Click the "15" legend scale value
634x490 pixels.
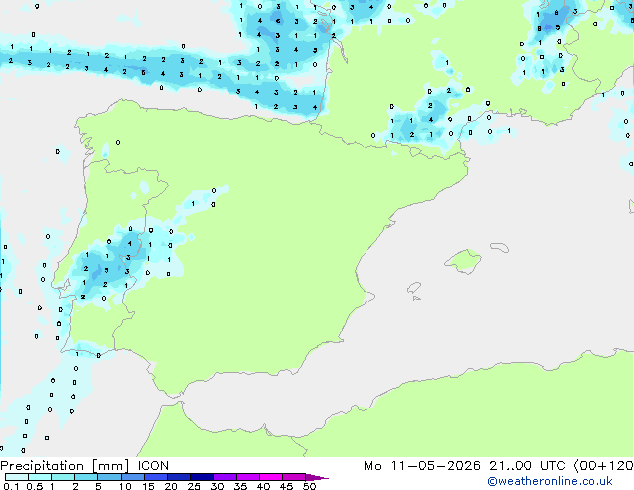coord(148,486)
